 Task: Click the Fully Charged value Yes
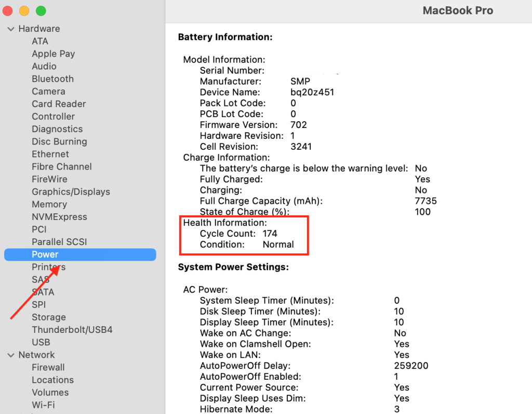(x=422, y=179)
